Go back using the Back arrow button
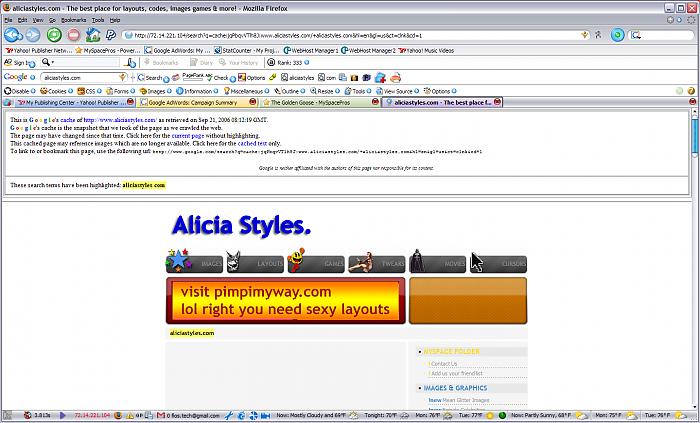This screenshot has height=423, width=700. point(13,34)
